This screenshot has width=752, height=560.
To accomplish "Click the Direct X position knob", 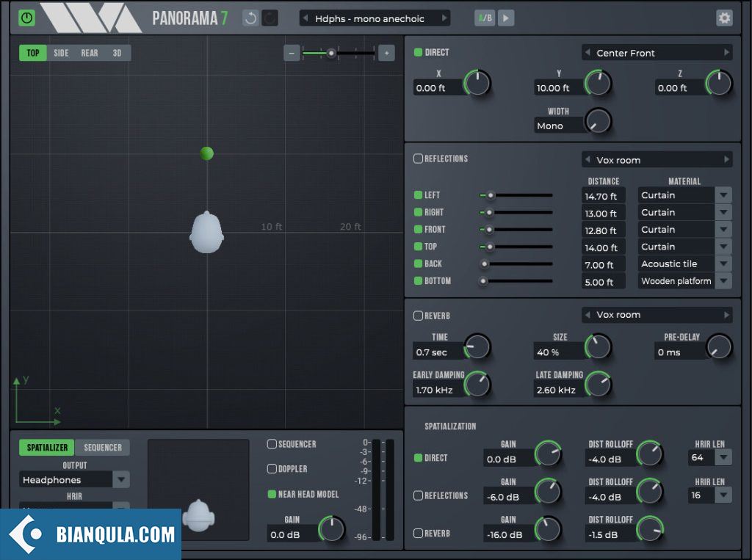I will pos(477,83).
